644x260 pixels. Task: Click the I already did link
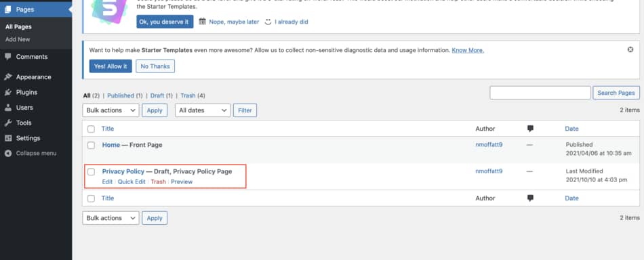(291, 22)
